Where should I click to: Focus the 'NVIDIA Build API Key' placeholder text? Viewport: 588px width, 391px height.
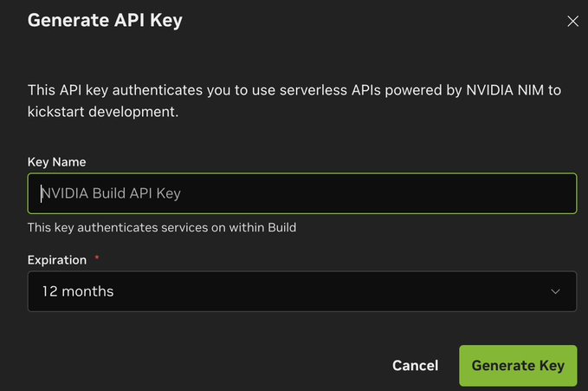point(111,193)
